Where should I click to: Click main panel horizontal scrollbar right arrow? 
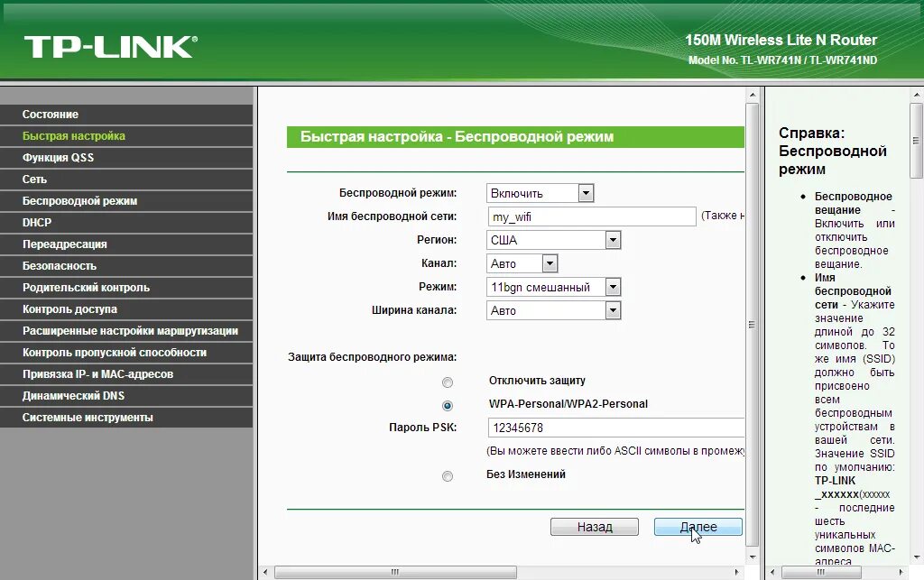pyautogui.click(x=736, y=572)
